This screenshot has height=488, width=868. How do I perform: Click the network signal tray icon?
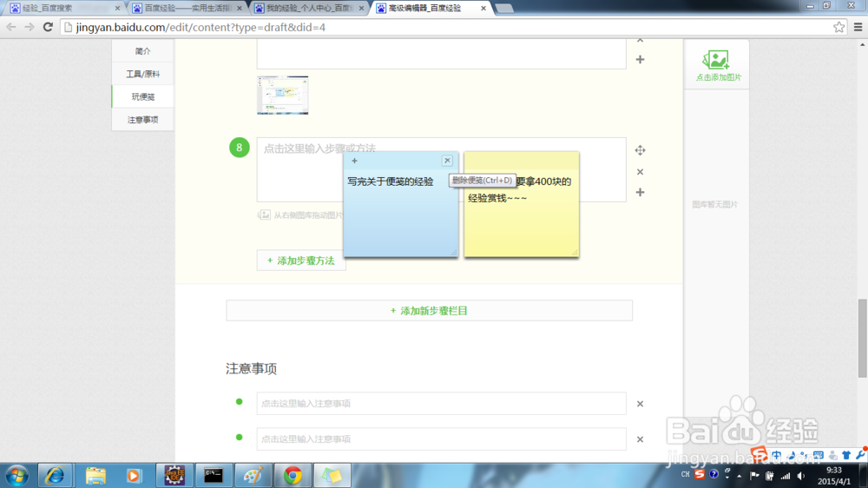(786, 476)
